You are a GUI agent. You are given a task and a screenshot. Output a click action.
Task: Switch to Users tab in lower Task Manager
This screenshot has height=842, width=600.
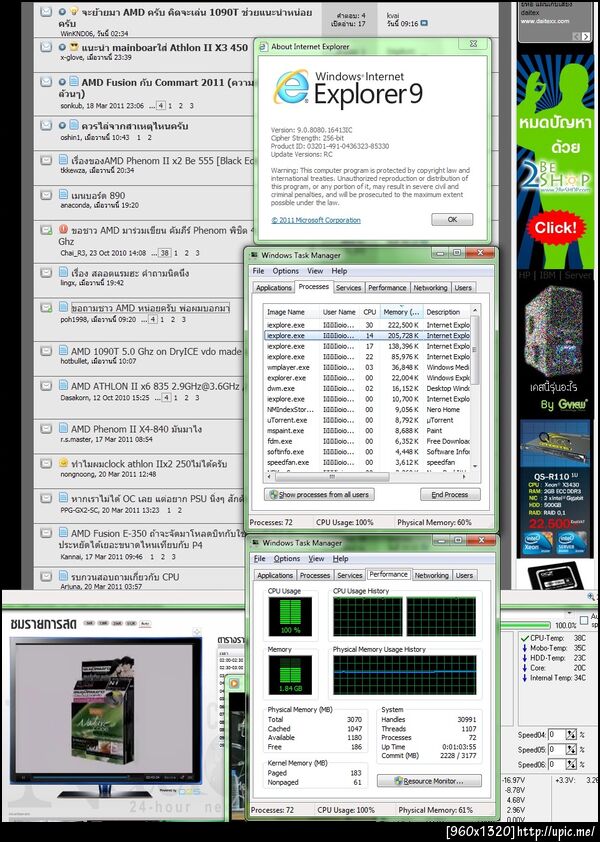tap(464, 575)
